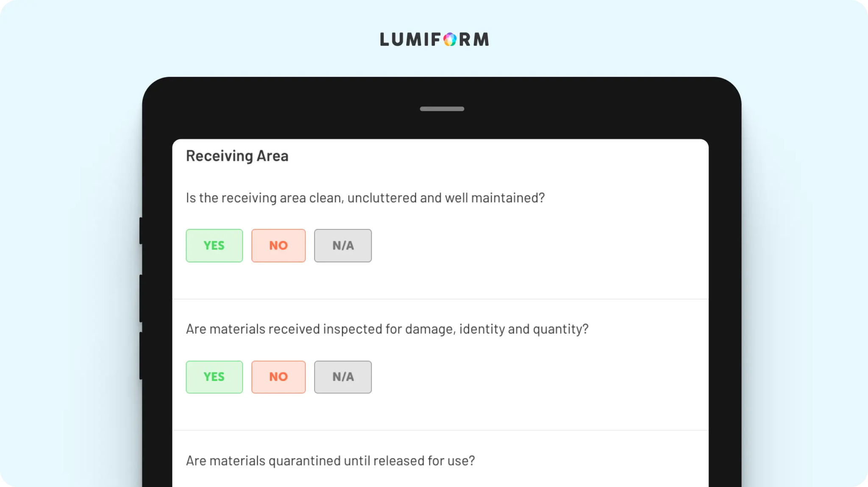Tap the gray pill-shaped bar on tablet top
This screenshot has width=868, height=487.
442,109
